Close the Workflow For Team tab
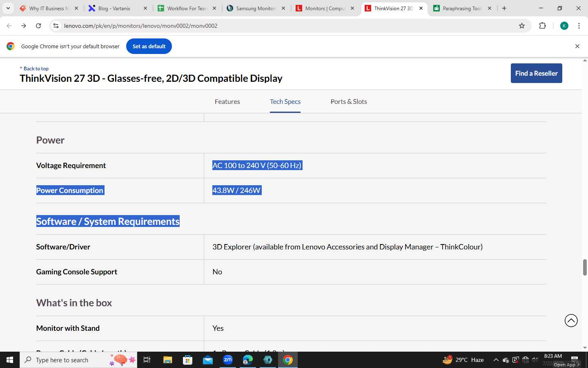Screen dimensions: 588x368 pos(214,8)
